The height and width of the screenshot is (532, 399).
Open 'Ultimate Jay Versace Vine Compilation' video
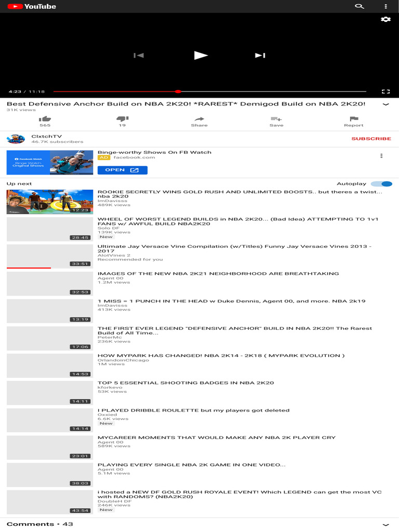(234, 249)
